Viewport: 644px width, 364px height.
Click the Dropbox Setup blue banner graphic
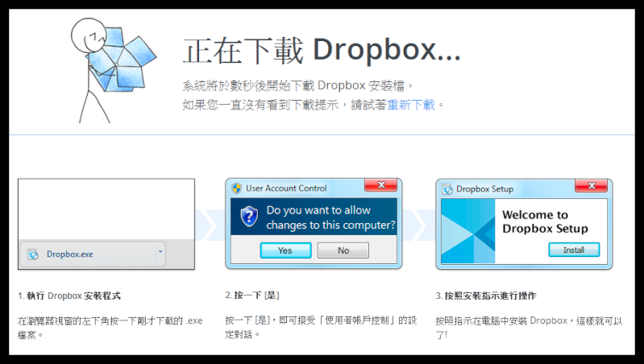(468, 231)
